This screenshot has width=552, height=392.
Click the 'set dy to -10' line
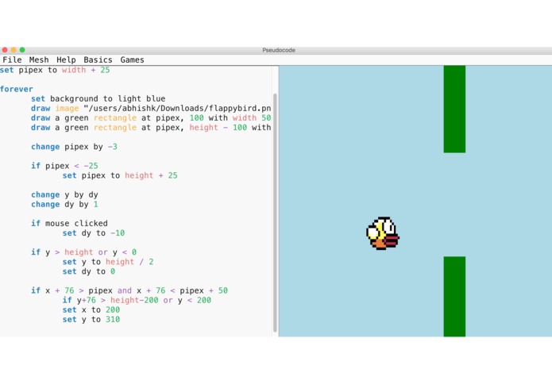pyautogui.click(x=93, y=233)
